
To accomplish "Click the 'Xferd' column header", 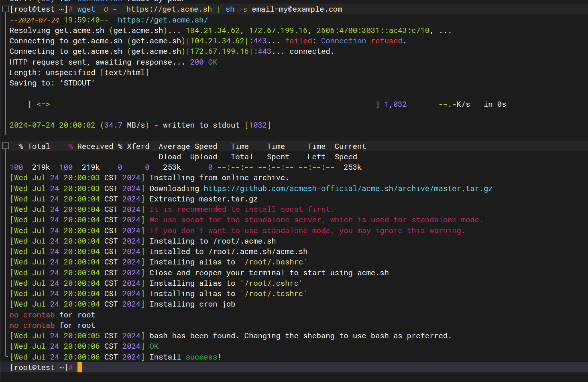I will (x=138, y=146).
